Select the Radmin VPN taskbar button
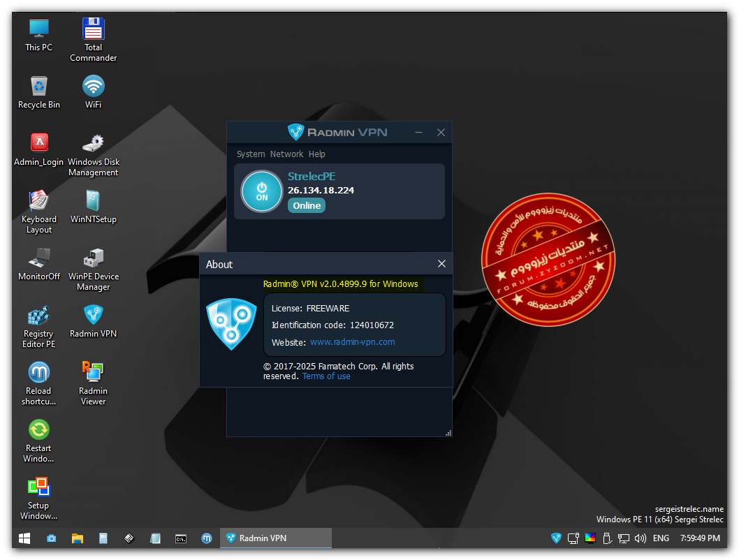This screenshot has height=560, width=739. (x=276, y=538)
